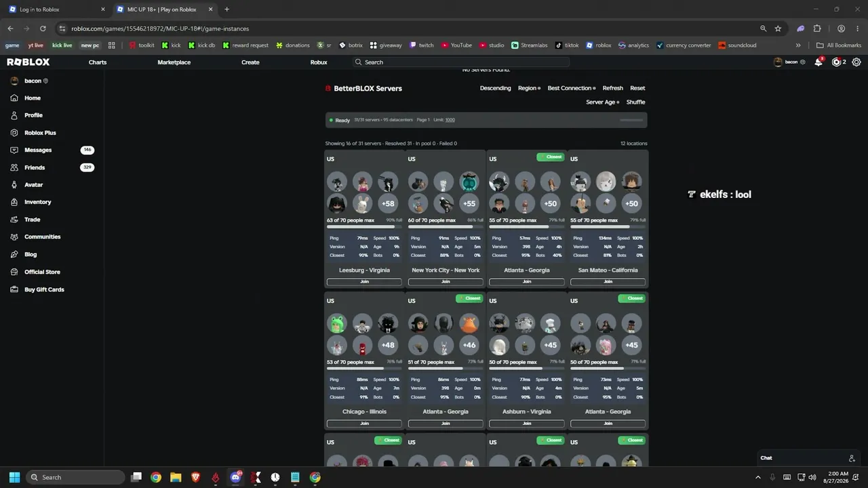
Task: Open the +58 players avatar bubble
Action: 388,203
